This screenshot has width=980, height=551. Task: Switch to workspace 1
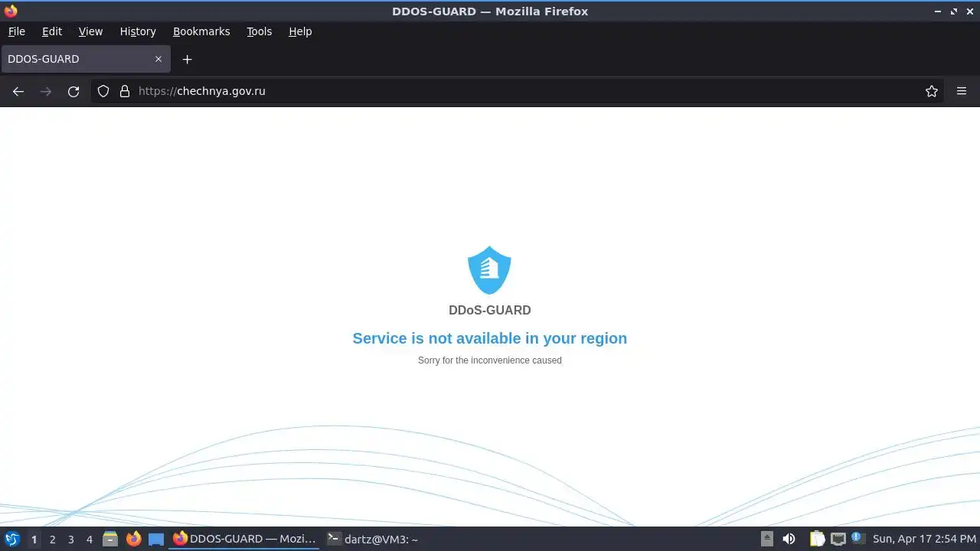tap(34, 540)
